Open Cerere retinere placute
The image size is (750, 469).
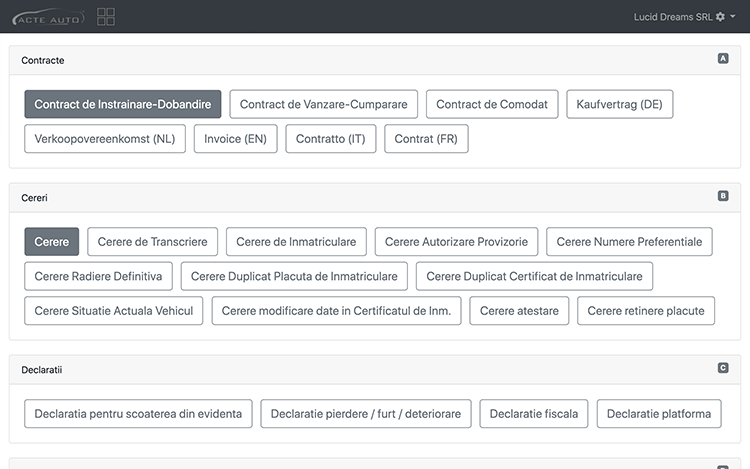pos(646,311)
